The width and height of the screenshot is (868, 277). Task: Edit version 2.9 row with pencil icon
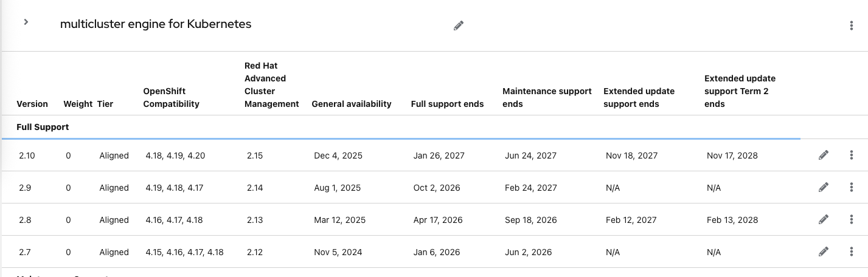tap(824, 188)
